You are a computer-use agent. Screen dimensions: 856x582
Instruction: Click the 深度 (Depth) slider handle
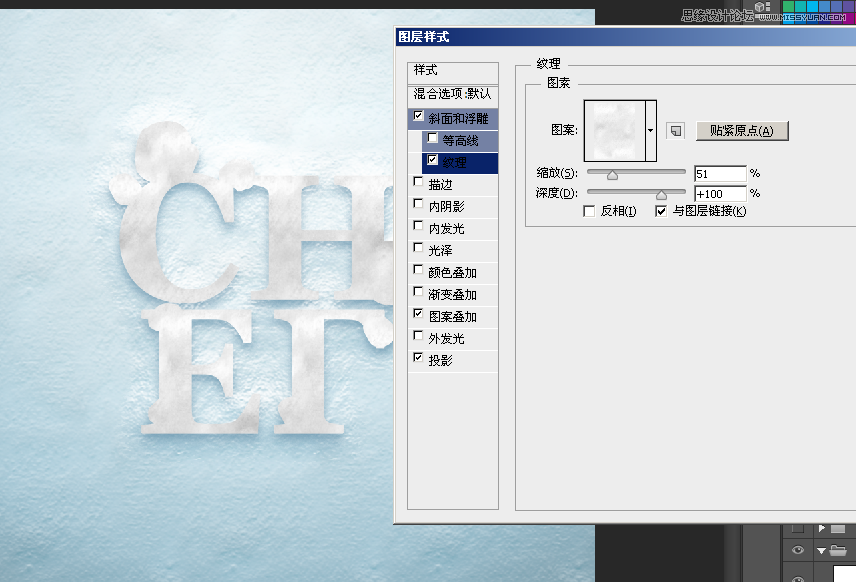[x=661, y=196]
